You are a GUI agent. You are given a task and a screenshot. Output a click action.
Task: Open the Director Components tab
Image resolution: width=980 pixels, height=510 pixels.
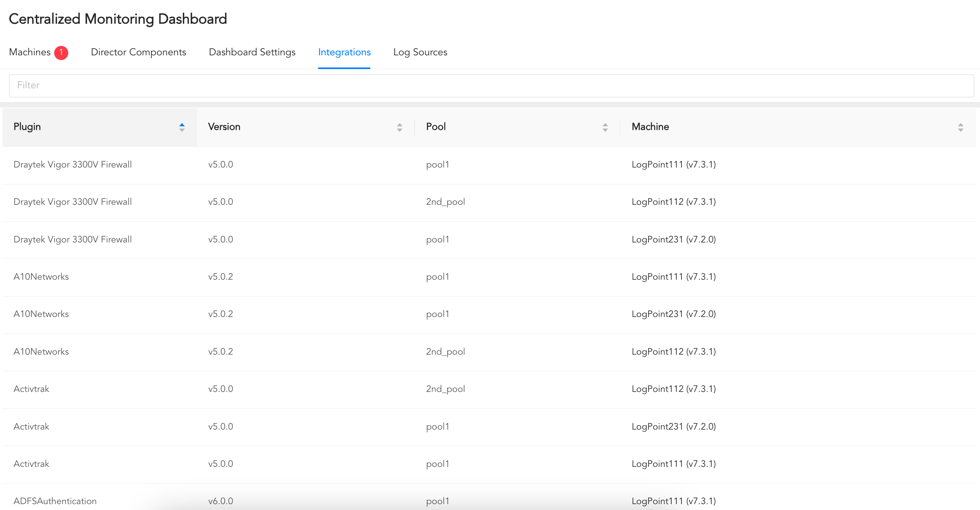(138, 52)
